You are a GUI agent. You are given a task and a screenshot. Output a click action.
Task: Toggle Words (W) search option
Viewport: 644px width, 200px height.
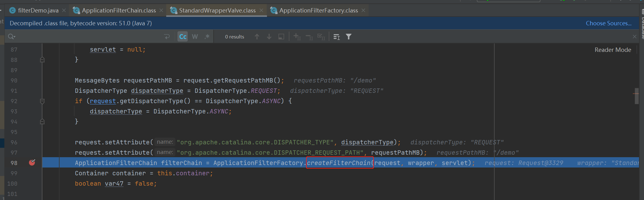click(x=195, y=37)
